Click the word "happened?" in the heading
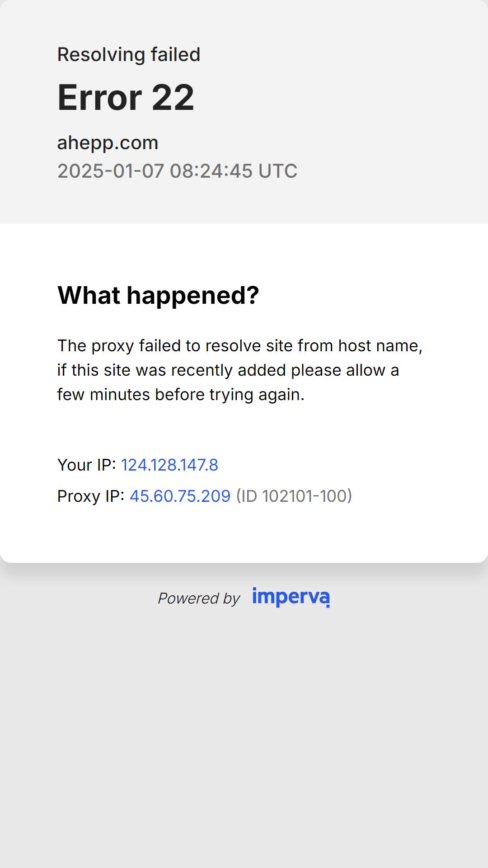 pos(192,295)
